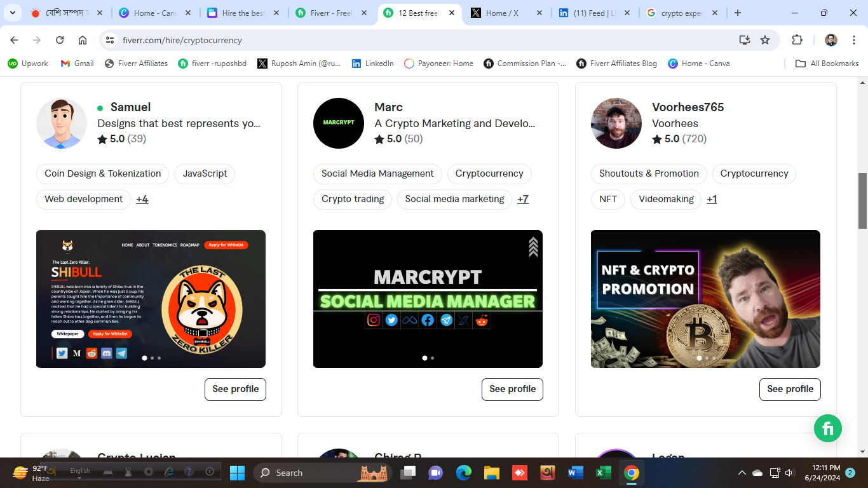The height and width of the screenshot is (488, 868).
Task: Select Samuel's JavaScript skill tag
Action: [x=205, y=173]
